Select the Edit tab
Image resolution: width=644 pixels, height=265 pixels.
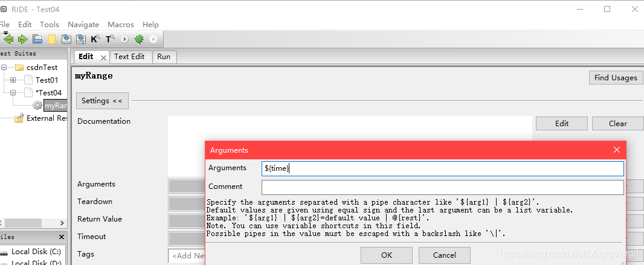tap(86, 57)
